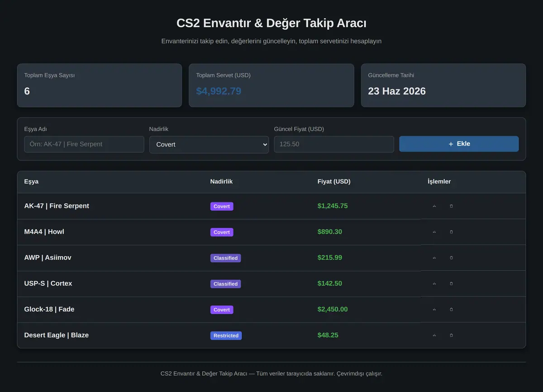Click item name AWP | Asiimov
This screenshot has width=543, height=392.
(x=48, y=257)
